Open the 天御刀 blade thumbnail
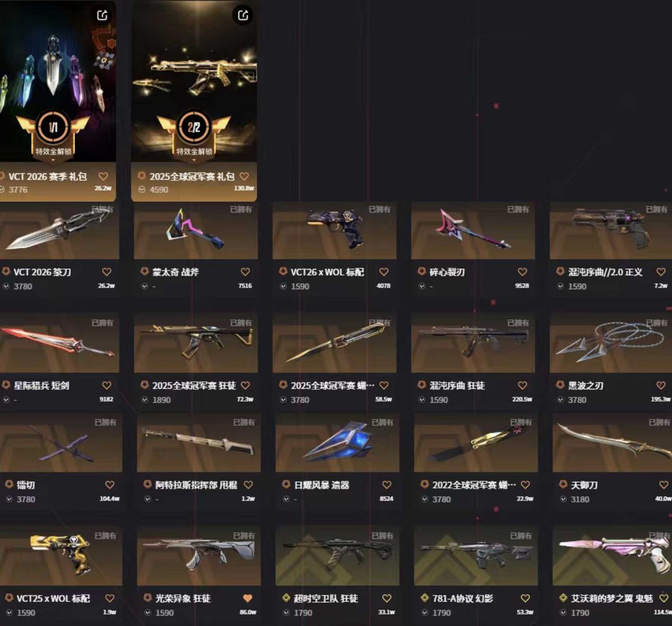 [612, 442]
